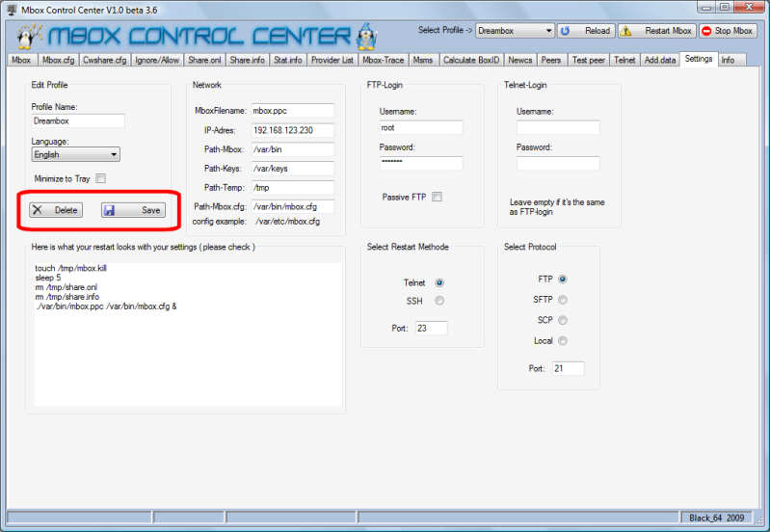Open the Peers tab

(551, 60)
